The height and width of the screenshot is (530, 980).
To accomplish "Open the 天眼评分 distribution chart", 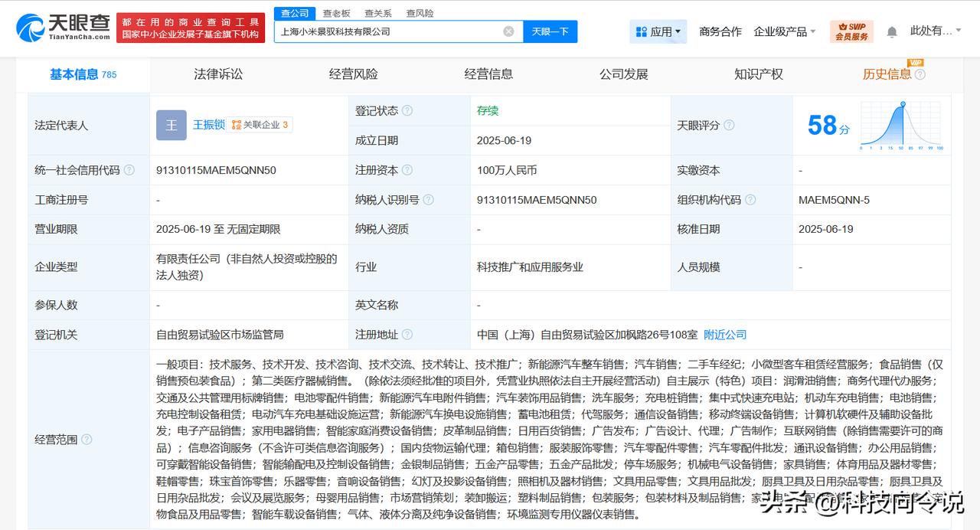I will [901, 126].
